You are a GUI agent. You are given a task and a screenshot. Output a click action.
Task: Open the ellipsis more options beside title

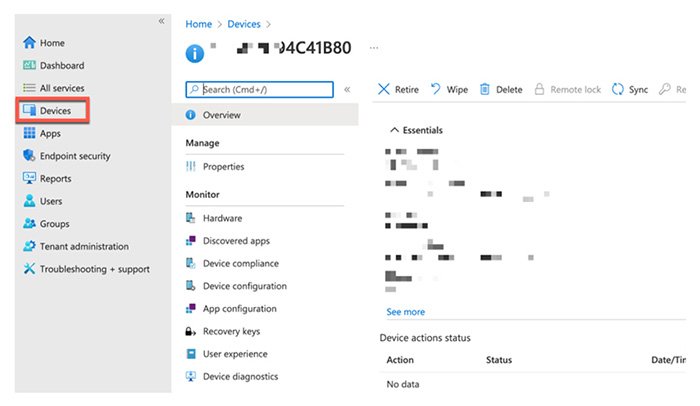(374, 47)
